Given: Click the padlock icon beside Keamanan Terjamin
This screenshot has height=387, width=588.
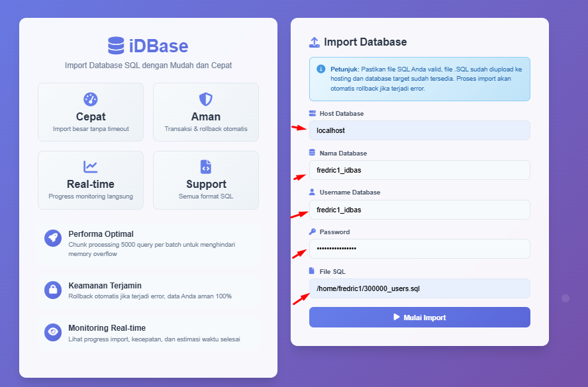Looking at the screenshot, I should (x=53, y=290).
